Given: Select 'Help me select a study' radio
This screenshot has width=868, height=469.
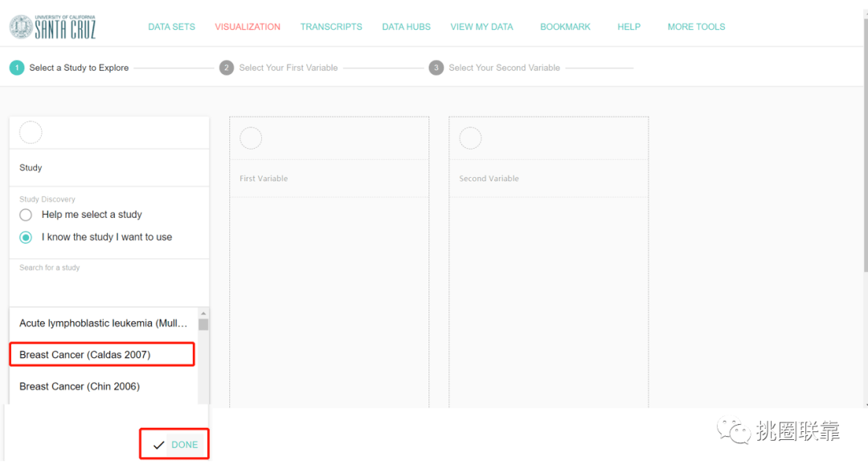Looking at the screenshot, I should point(26,215).
